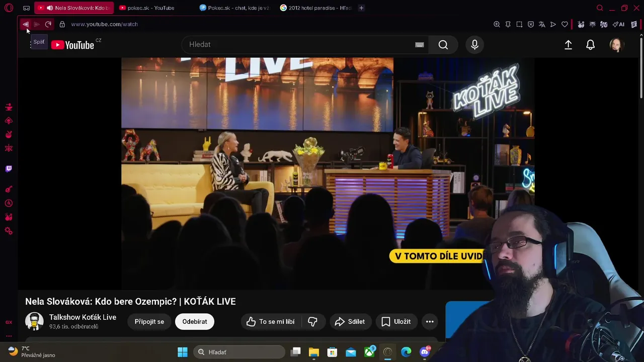
Task: Reload the page with the refresh icon
Action: 48,24
